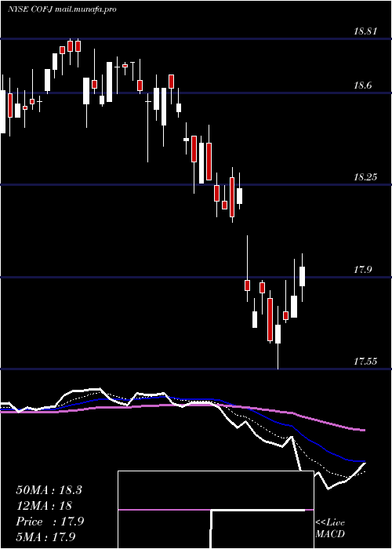
Task: Click the pink 50MA line's right end
Action: [364, 430]
